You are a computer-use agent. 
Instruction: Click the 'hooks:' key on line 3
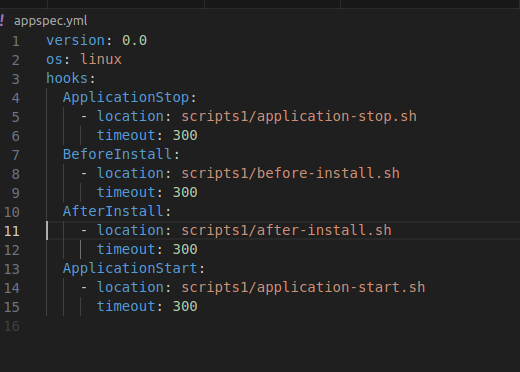tap(71, 78)
